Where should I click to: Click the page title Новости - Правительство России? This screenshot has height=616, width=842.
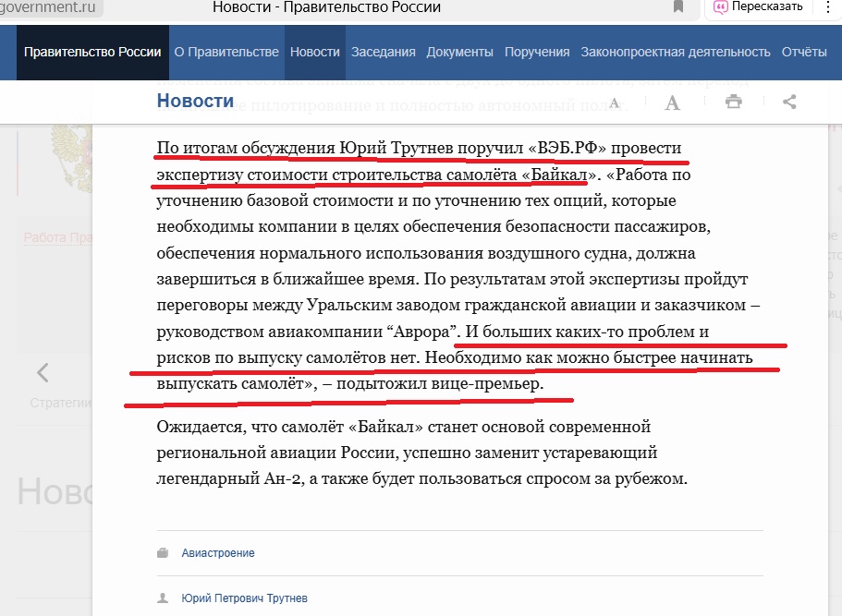[x=326, y=7]
